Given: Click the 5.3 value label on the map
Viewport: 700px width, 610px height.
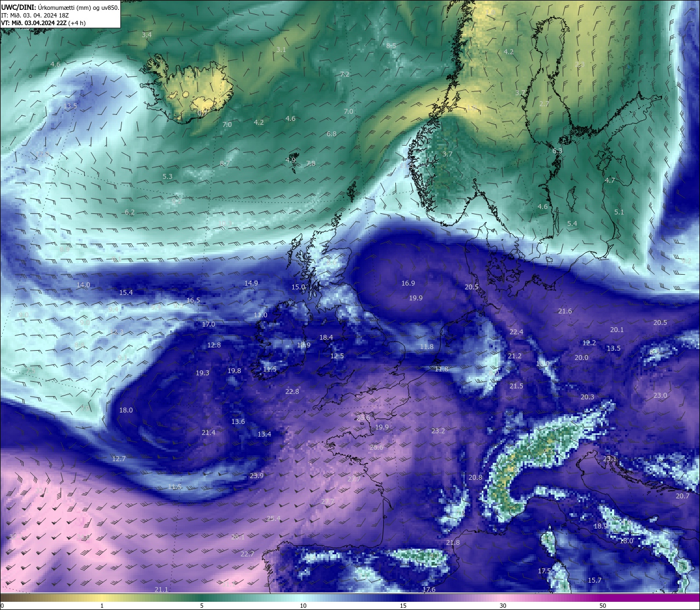Looking at the screenshot, I should (167, 177).
